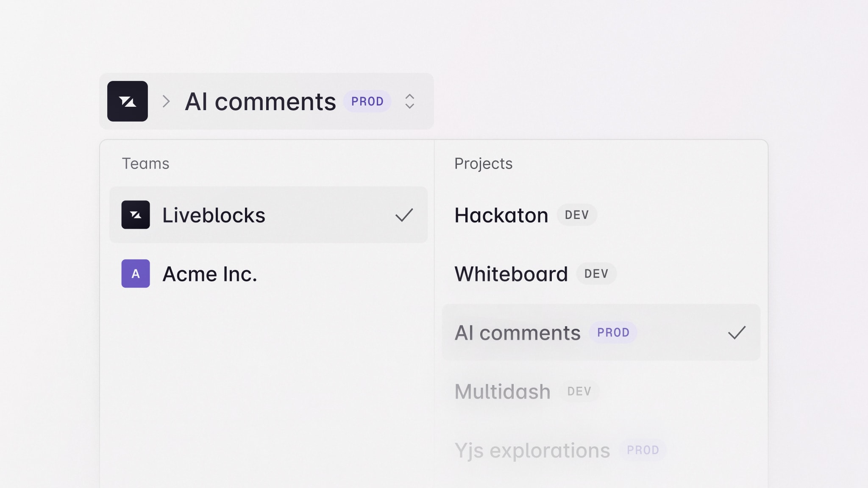Viewport: 868px width, 488px height.
Task: Select the Liveblocks team avatar icon
Action: [x=135, y=215]
